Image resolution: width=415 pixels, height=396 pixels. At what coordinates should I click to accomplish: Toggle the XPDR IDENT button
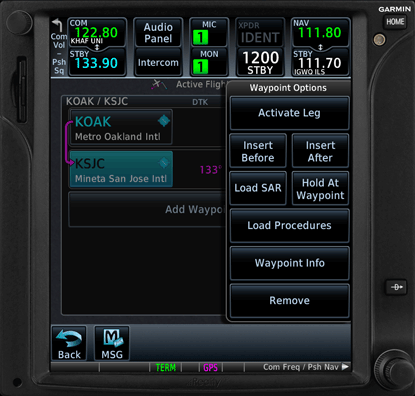click(x=260, y=32)
